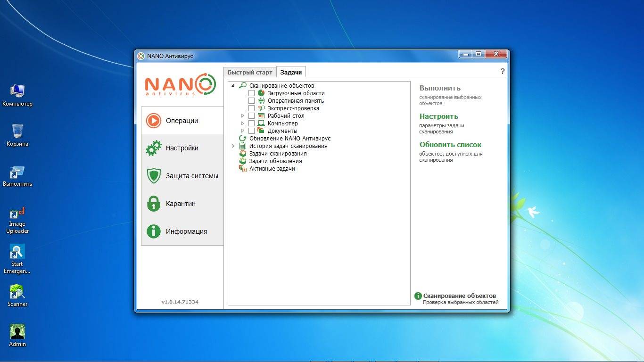Click the История задач сканирования icon
644x362 pixels.
coord(243,146)
